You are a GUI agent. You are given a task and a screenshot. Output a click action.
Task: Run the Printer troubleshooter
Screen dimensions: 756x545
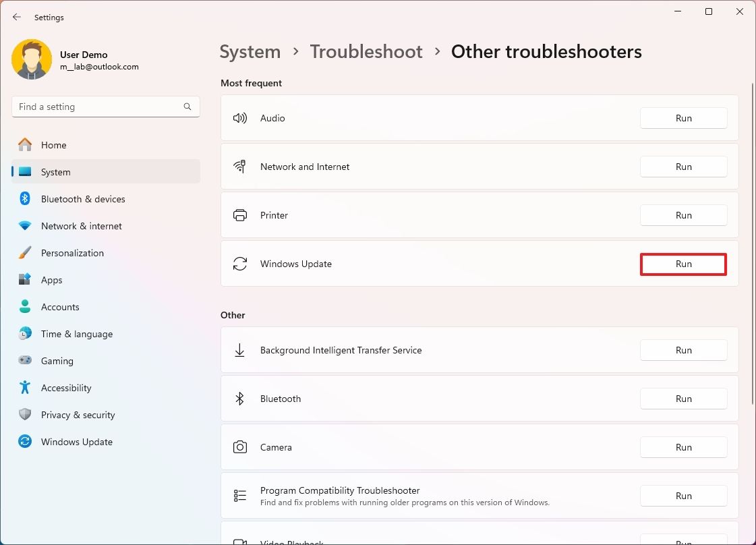coord(683,215)
